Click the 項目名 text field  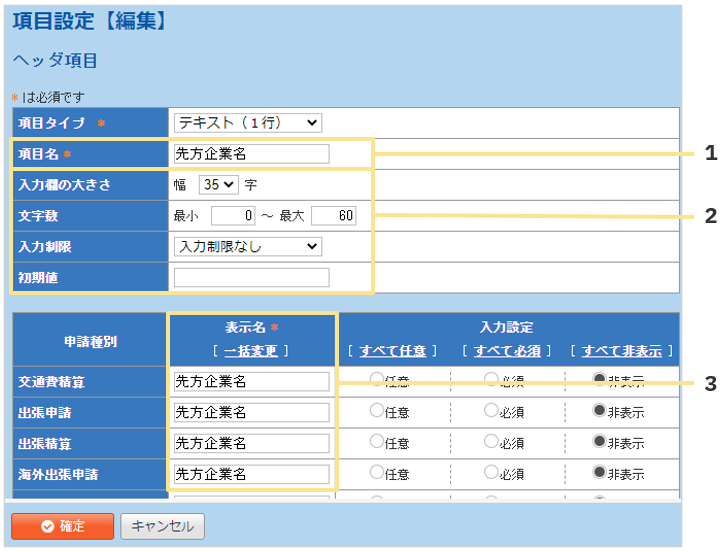click(251, 154)
